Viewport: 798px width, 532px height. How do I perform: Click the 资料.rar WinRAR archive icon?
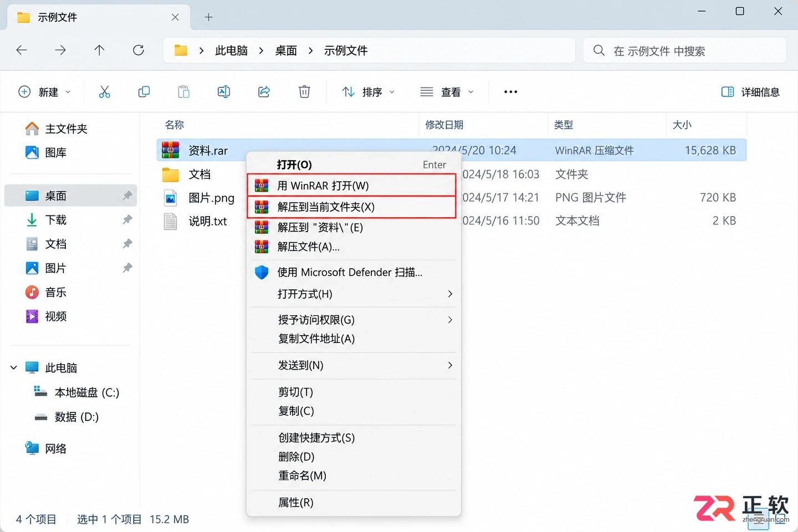point(171,150)
